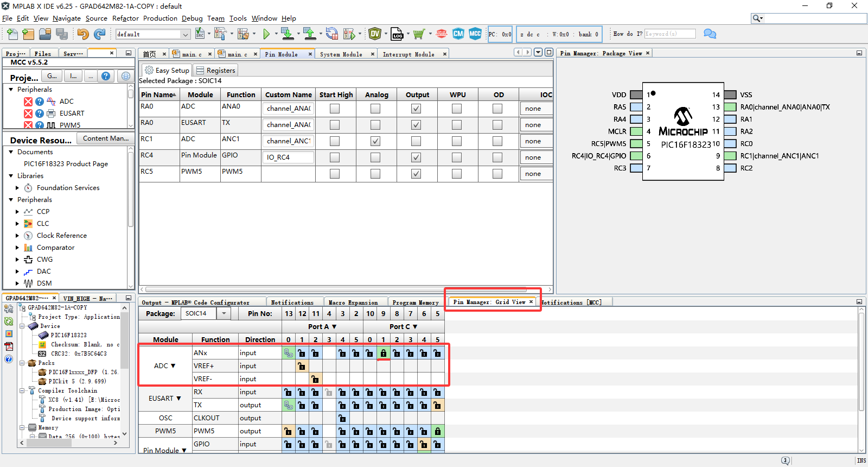Viewport: 868px width, 467px height.
Task: Click the ADC ANx Port C 1 locked pin
Action: (383, 353)
